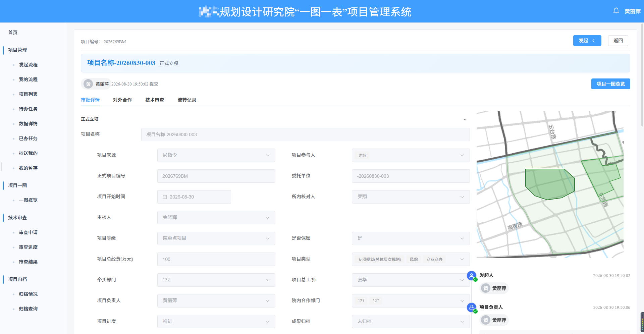Open 我的流程 in the sidebar
This screenshot has width=644, height=334.
(28, 79)
